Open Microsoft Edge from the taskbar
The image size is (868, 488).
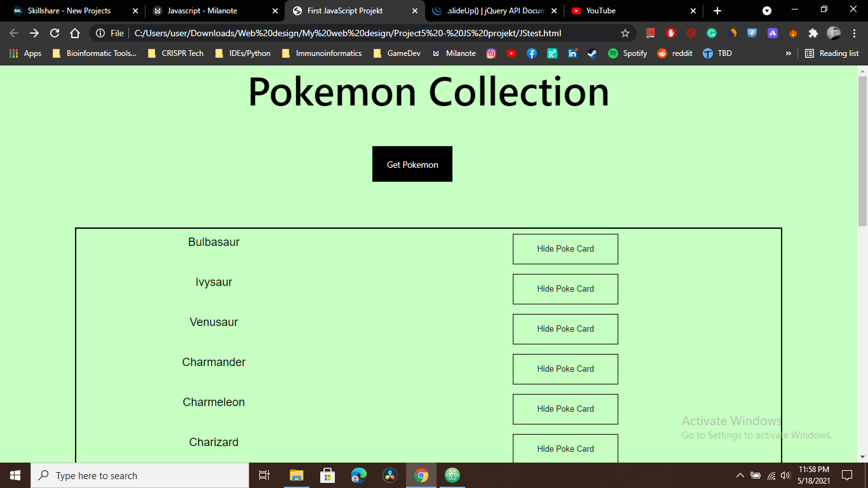[358, 475]
